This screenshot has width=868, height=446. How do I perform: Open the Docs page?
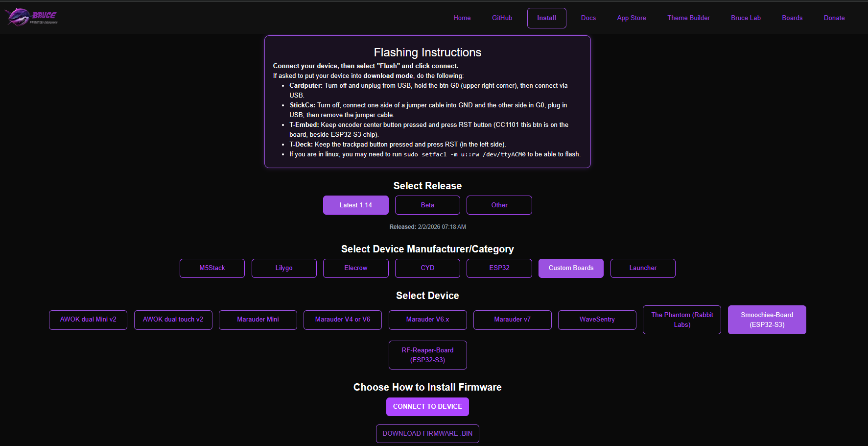pyautogui.click(x=588, y=18)
